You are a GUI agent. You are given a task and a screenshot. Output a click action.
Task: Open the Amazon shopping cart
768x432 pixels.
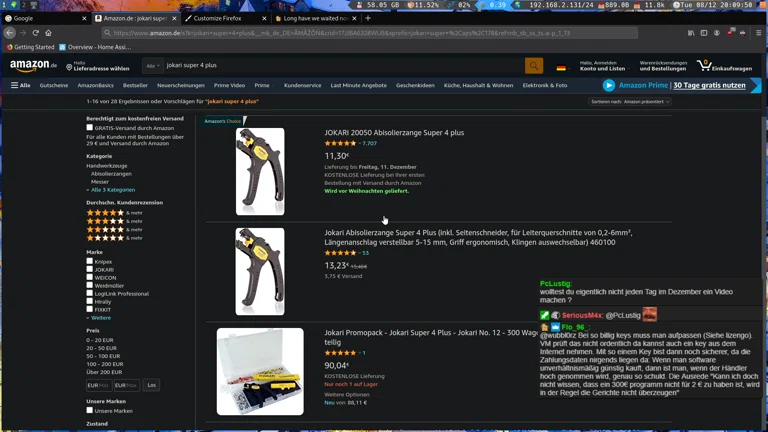[724, 66]
